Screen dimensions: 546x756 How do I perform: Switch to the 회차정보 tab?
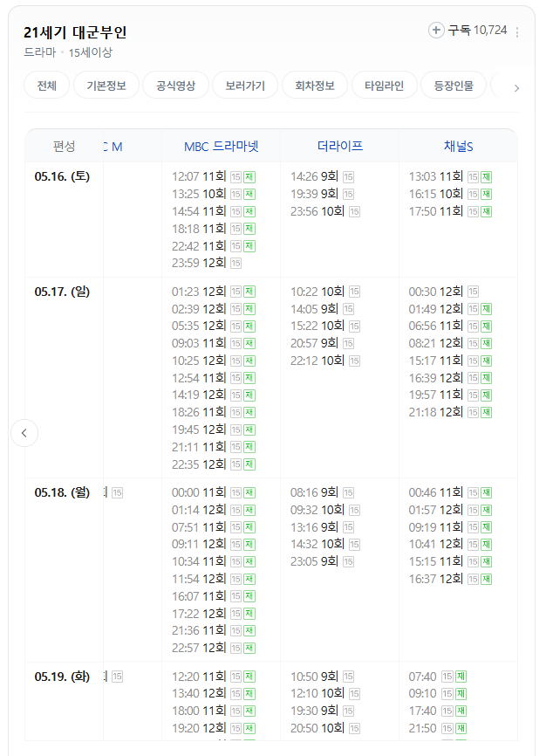[315, 86]
